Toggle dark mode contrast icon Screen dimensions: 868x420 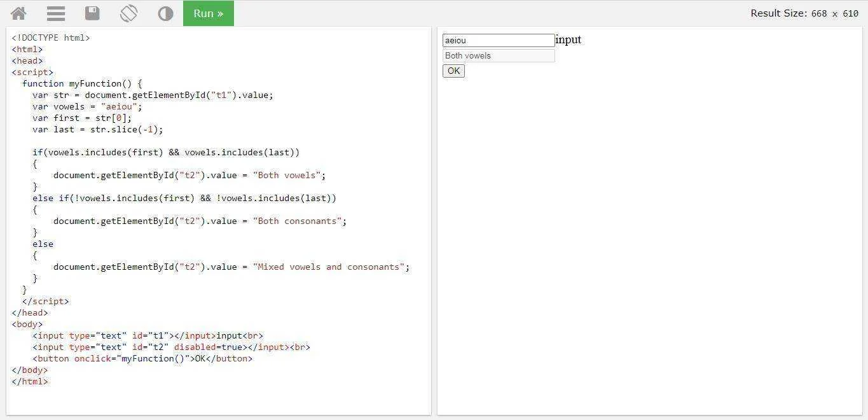[165, 13]
